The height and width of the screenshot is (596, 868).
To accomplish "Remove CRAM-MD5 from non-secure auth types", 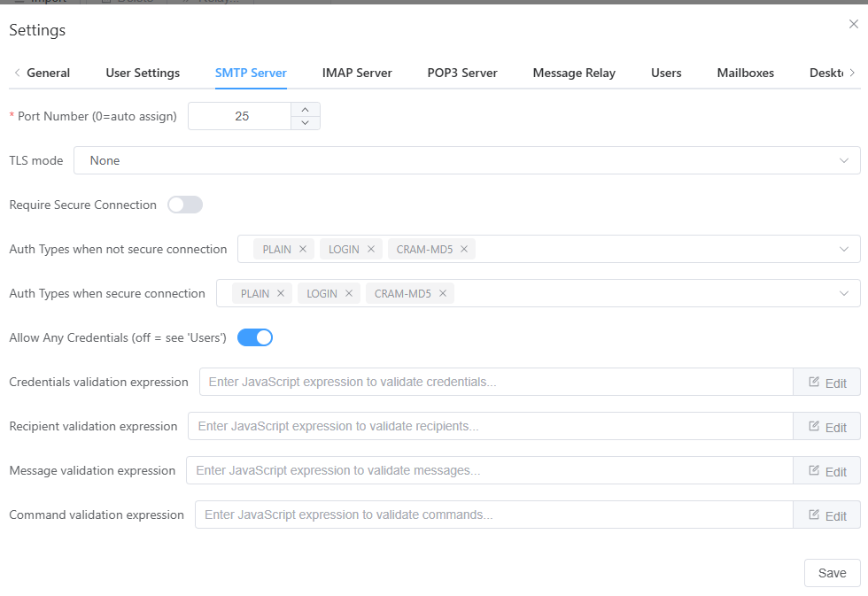I will point(464,249).
